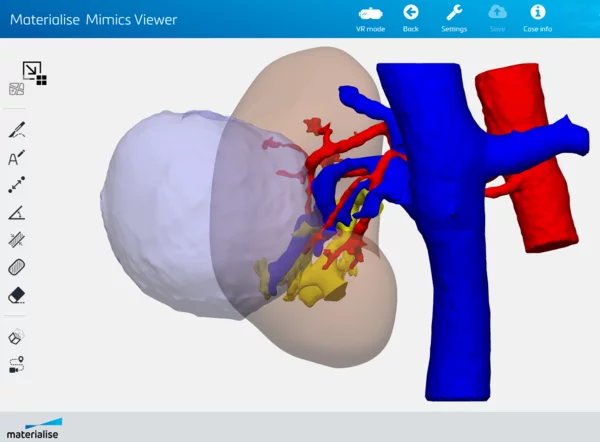Open Case info
This screenshot has height=442, width=600.
pos(537,19)
